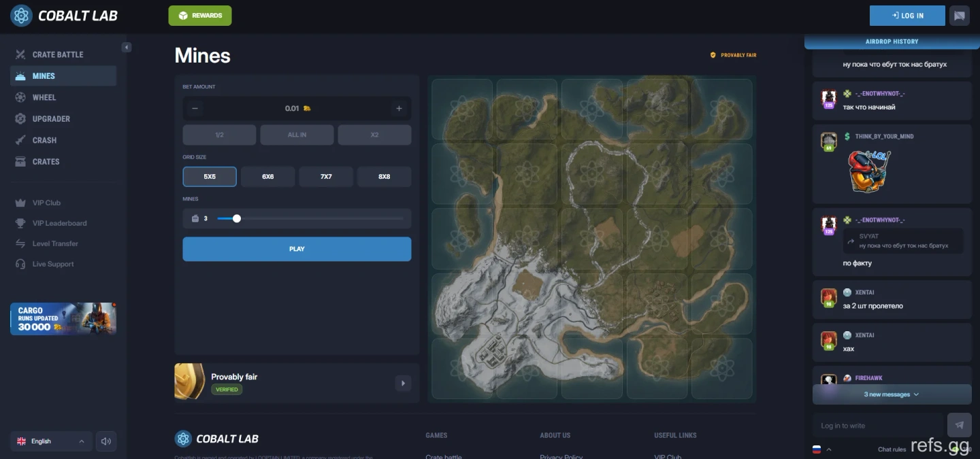Screen dimensions: 980x459
Task: Click the Crash rocket icon in the sidebar
Action: pos(20,140)
